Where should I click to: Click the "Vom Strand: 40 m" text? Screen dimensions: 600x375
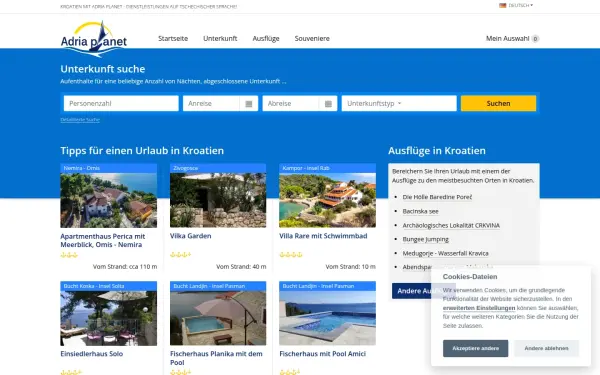[x=241, y=267]
